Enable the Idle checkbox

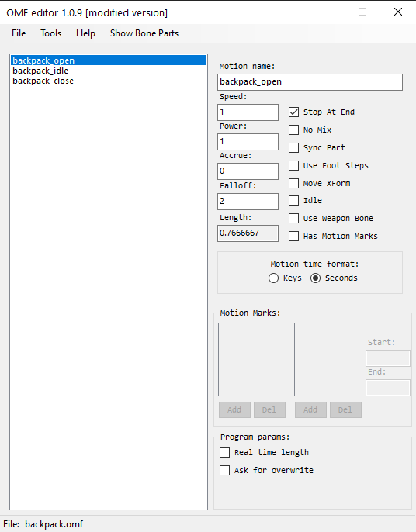tap(293, 201)
